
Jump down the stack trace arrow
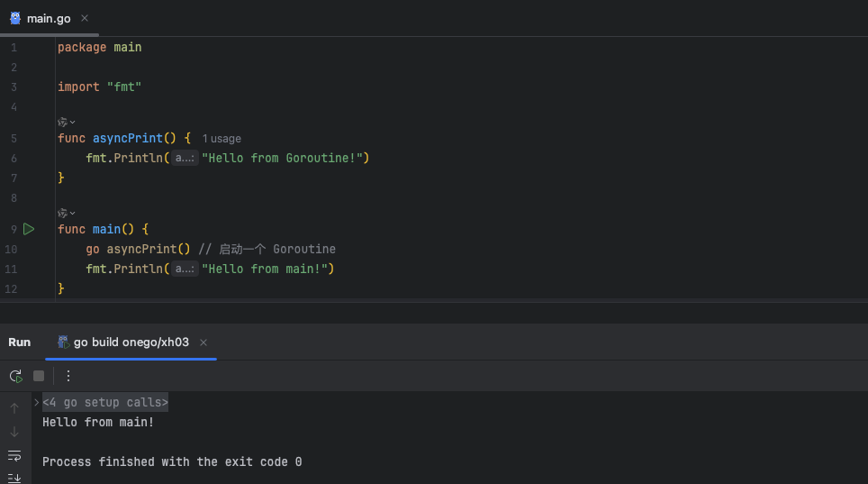click(x=14, y=432)
